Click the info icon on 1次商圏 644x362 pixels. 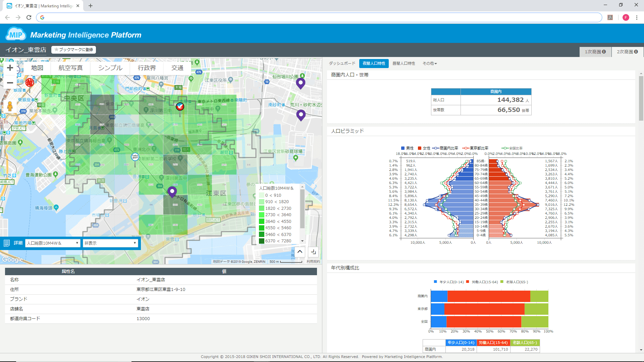point(604,52)
